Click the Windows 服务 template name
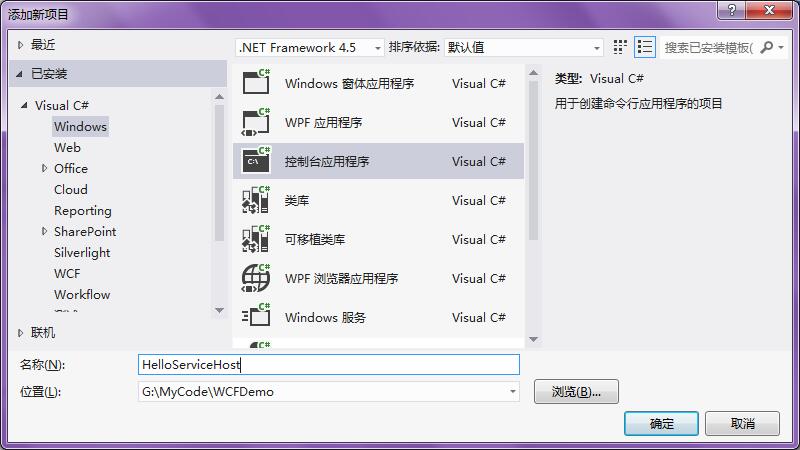Screen dimensions: 800x450 tap(326, 317)
